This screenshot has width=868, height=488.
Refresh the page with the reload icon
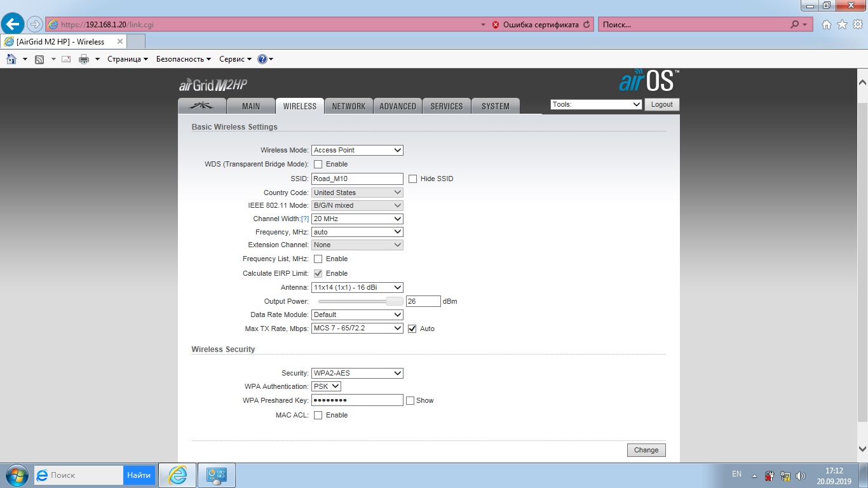587,25
